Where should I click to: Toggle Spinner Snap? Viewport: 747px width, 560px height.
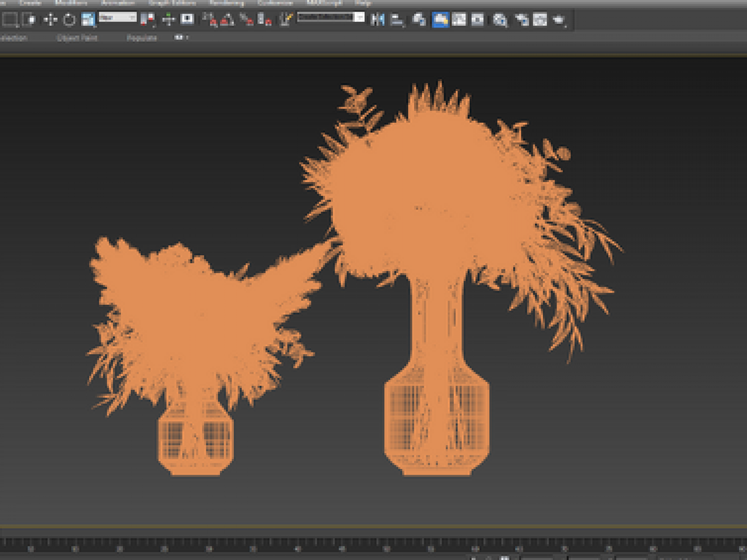pyautogui.click(x=265, y=20)
